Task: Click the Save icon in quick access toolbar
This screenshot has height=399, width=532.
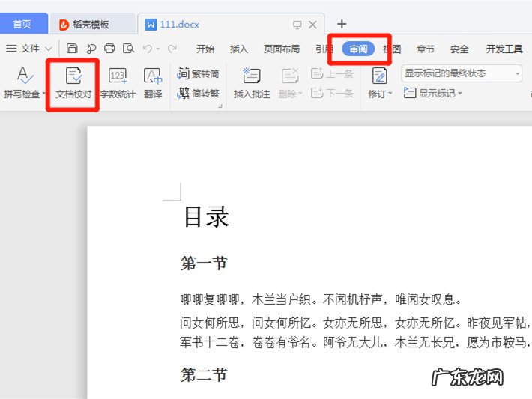Action: click(72, 49)
